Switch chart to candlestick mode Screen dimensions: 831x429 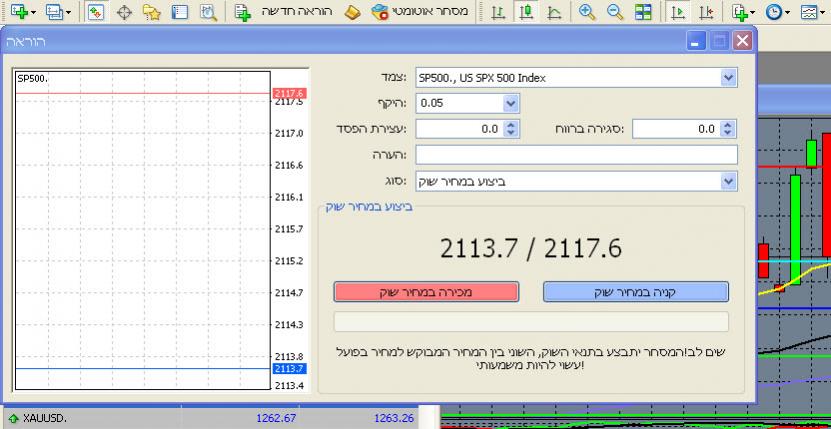tap(525, 12)
